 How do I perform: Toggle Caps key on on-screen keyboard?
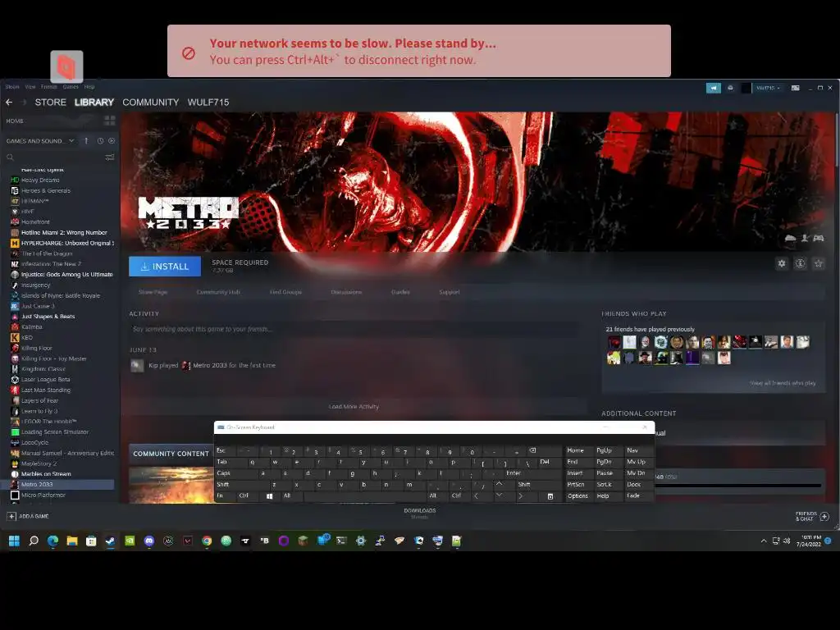[x=230, y=473]
